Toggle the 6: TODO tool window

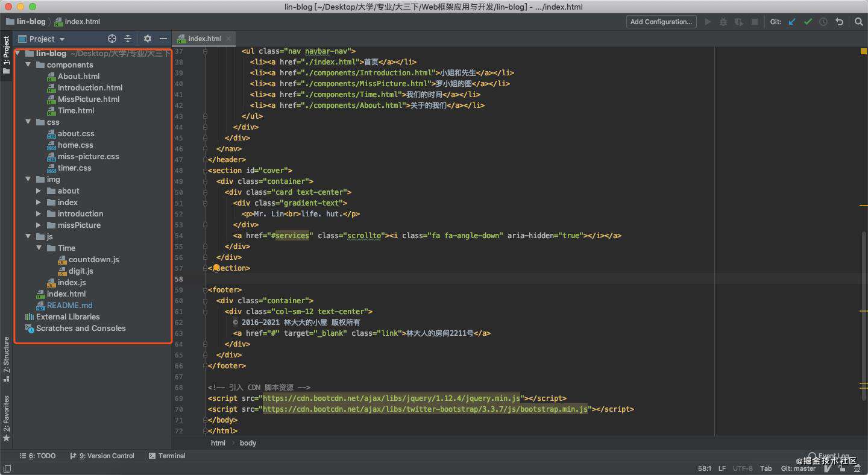[x=38, y=456]
